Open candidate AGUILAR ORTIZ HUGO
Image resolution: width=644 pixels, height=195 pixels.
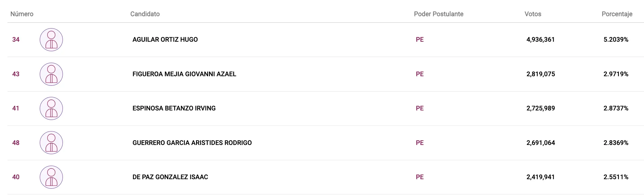(165, 39)
